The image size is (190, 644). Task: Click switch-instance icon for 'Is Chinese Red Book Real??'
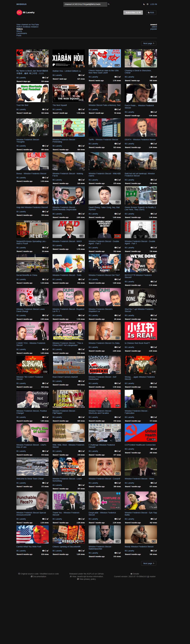point(156,347)
